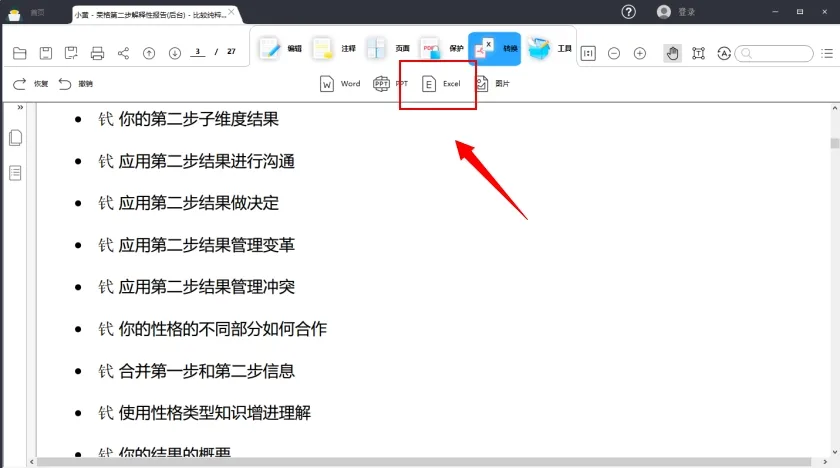This screenshot has height=468, width=840.
Task: Open the 保护 (Protect) ribbon tab
Action: coord(441,49)
